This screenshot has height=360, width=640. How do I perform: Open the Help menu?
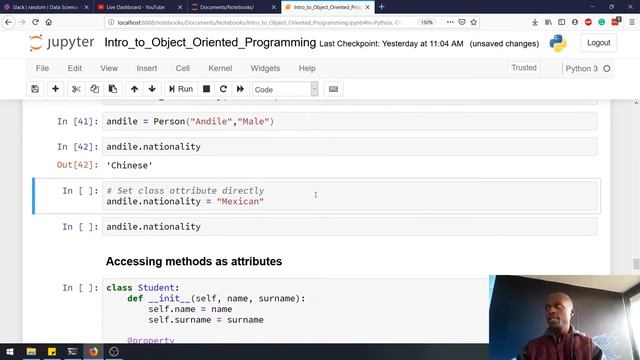tap(307, 68)
